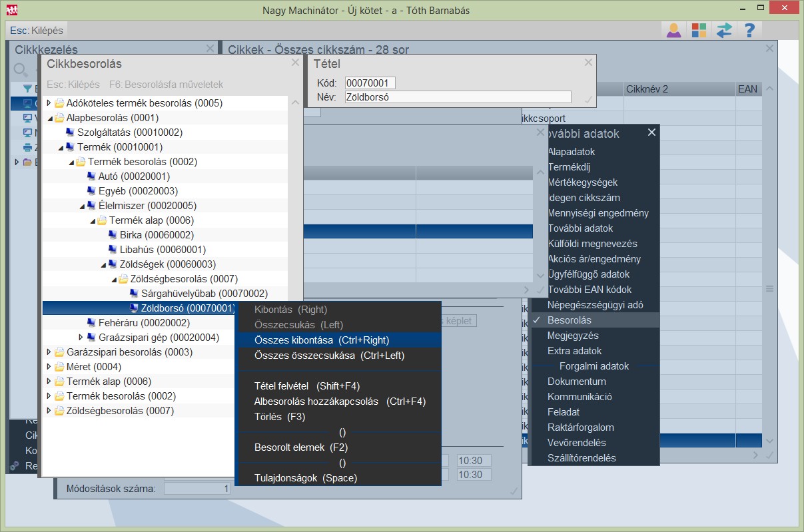804x532 pixels.
Task: Click the search magnifier in Cikkkezelés panel
Action: 21,69
